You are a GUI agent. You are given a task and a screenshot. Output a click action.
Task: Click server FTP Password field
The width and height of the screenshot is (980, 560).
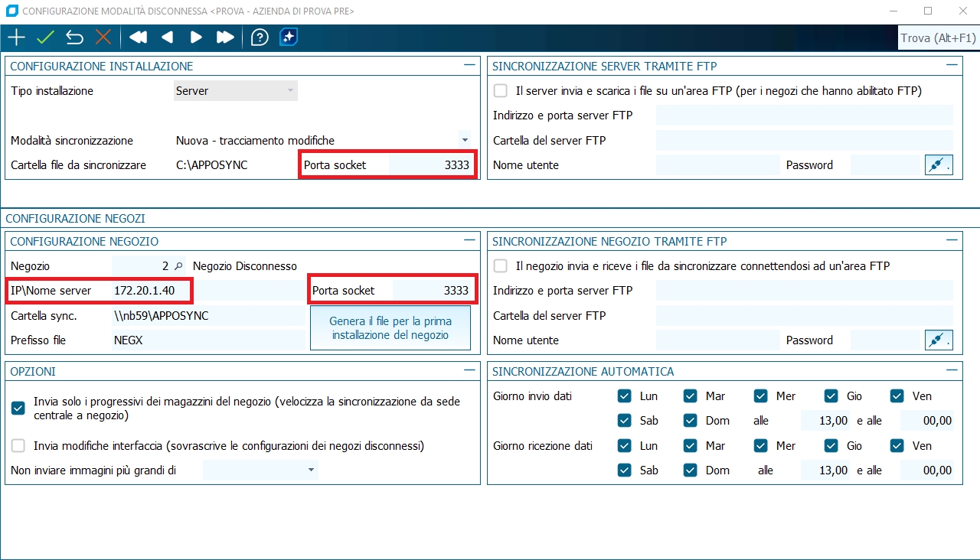pyautogui.click(x=885, y=164)
